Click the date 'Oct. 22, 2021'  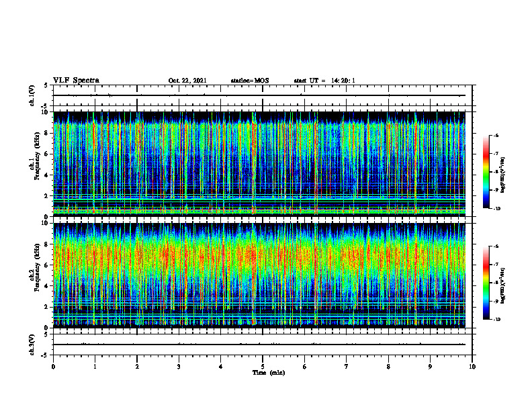tap(187, 81)
